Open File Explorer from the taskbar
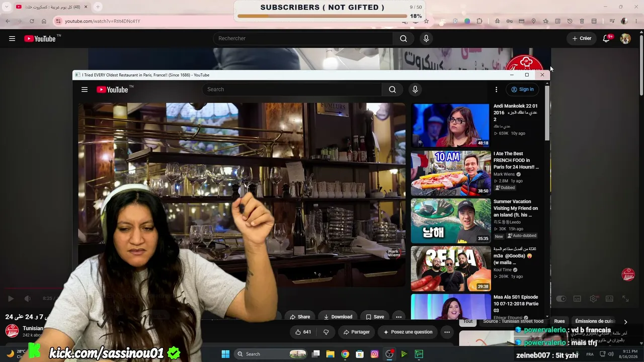Image resolution: width=644 pixels, height=362 pixels. click(x=331, y=354)
